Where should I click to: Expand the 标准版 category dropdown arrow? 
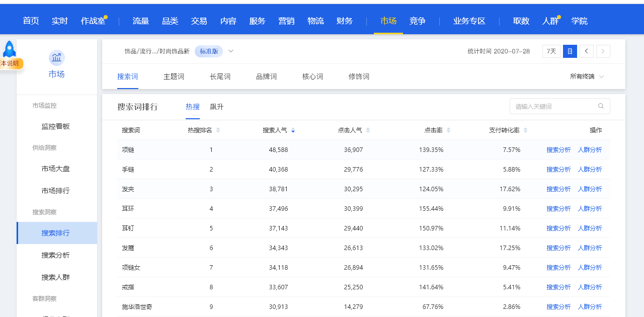[231, 51]
